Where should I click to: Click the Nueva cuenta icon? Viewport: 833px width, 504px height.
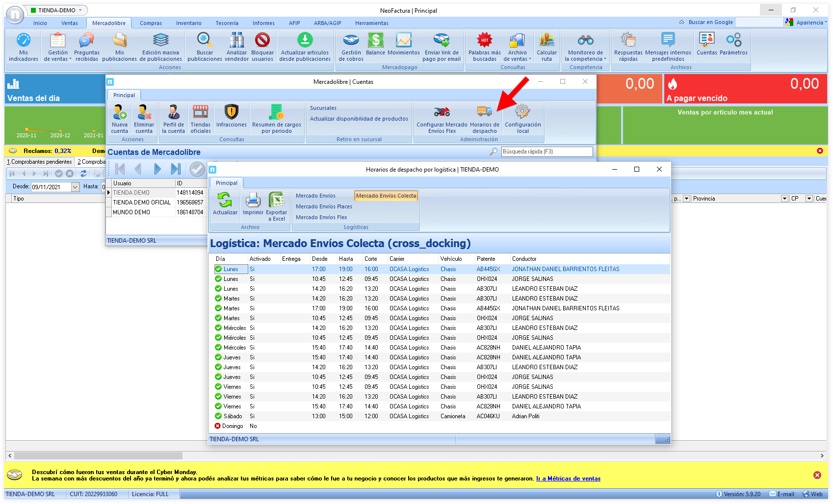pos(119,112)
